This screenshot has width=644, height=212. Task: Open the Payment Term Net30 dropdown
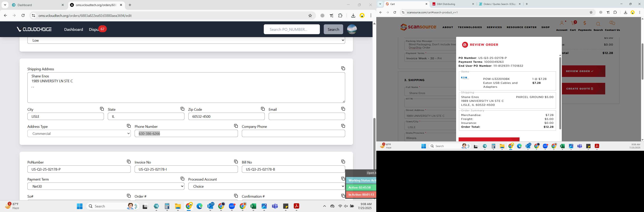pos(106,186)
